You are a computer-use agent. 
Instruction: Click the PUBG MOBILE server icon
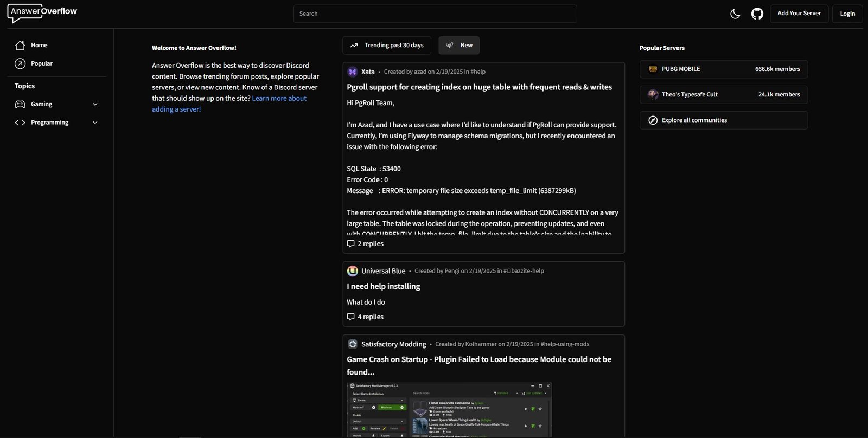[653, 69]
